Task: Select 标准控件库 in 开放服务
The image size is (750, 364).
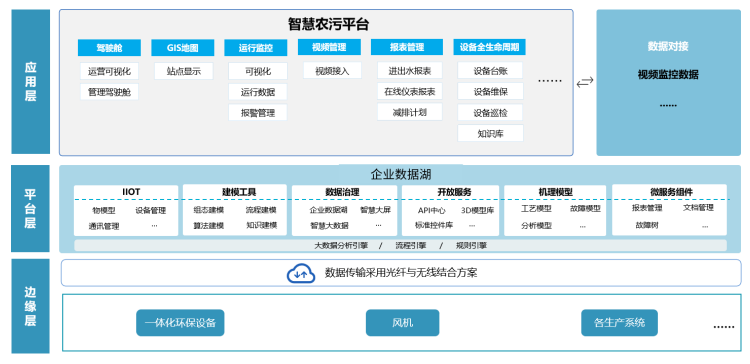Action: 434,225
